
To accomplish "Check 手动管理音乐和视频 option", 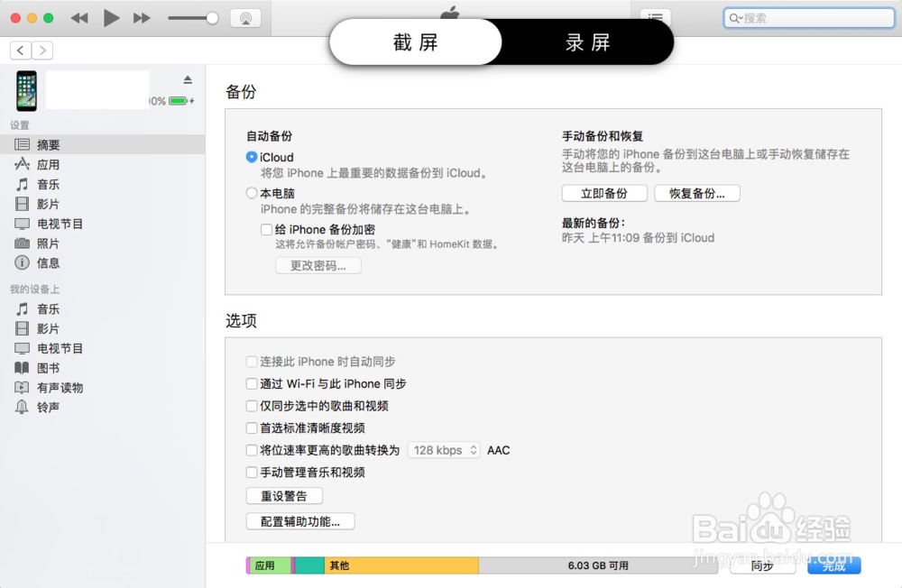I will (x=252, y=473).
